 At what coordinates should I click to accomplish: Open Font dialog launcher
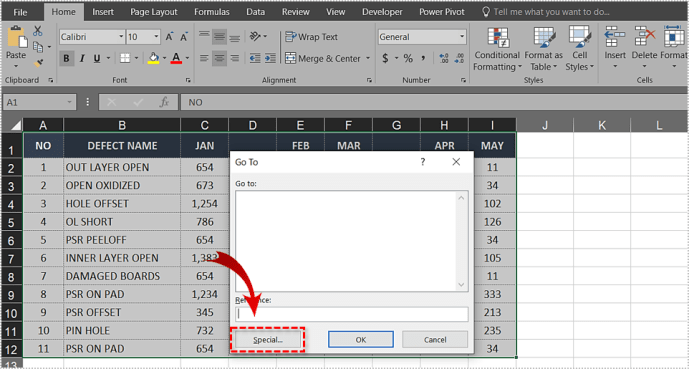coord(188,80)
